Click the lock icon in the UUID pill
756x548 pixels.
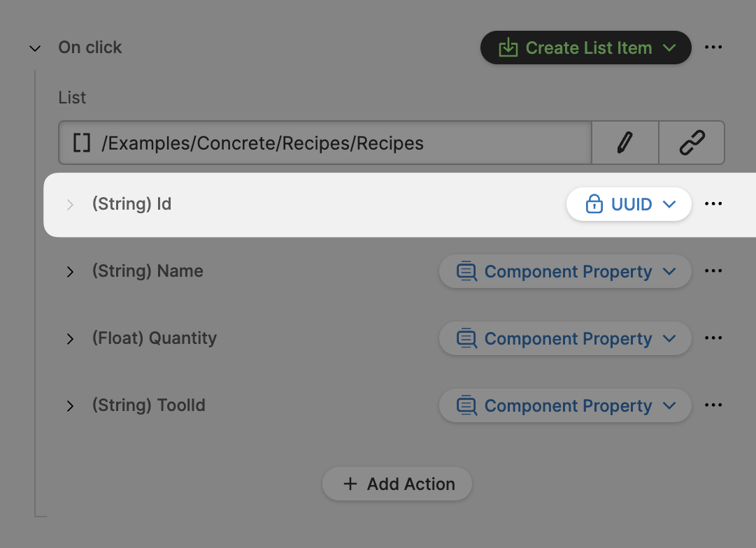594,204
